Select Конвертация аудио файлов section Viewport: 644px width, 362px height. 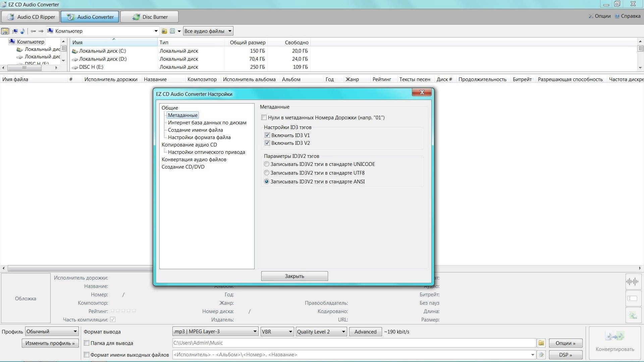pos(194,160)
